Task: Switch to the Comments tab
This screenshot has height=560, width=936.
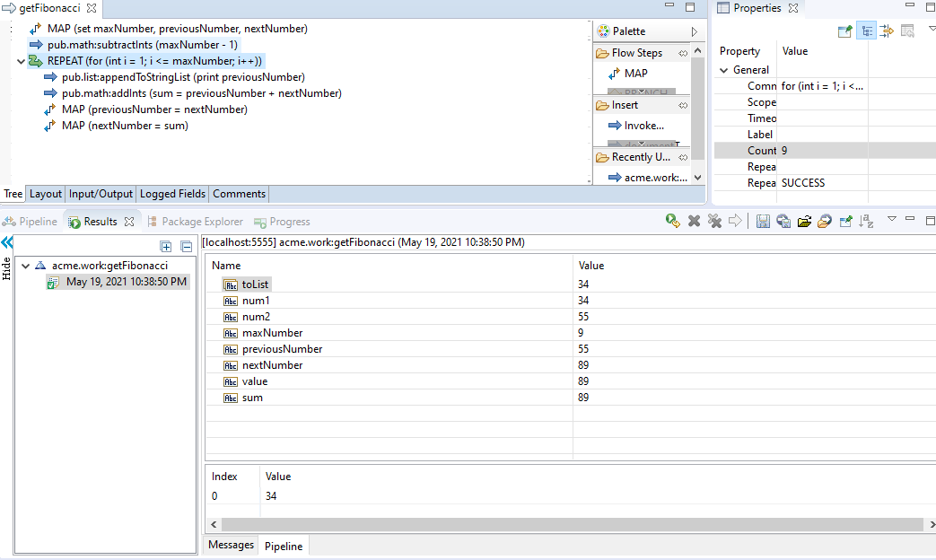Action: [x=239, y=194]
